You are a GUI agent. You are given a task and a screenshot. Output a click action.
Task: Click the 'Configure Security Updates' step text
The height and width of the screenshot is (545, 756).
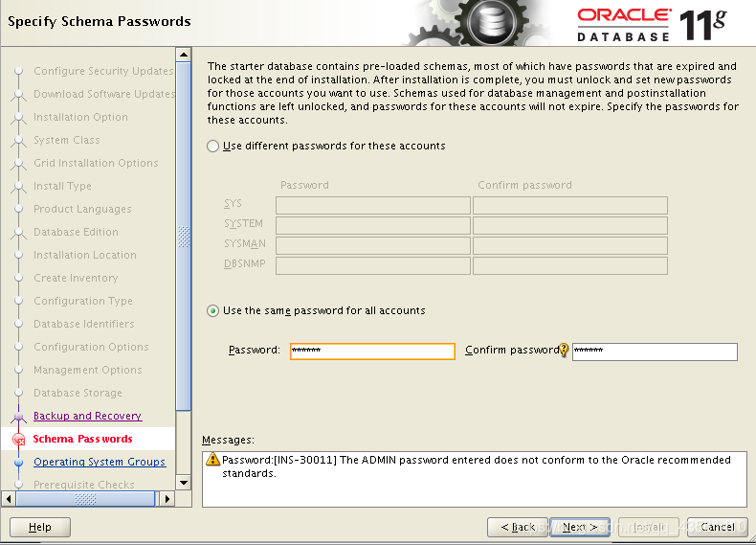tap(103, 71)
